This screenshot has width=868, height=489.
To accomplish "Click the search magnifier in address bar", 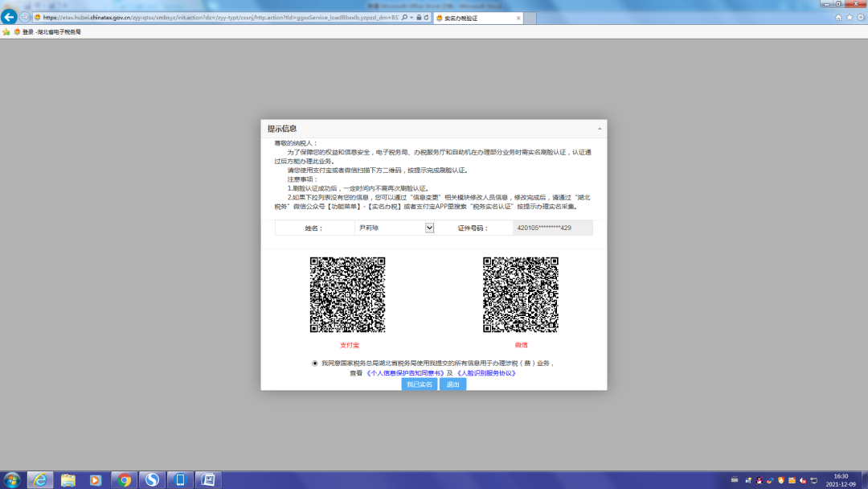I will tap(404, 18).
